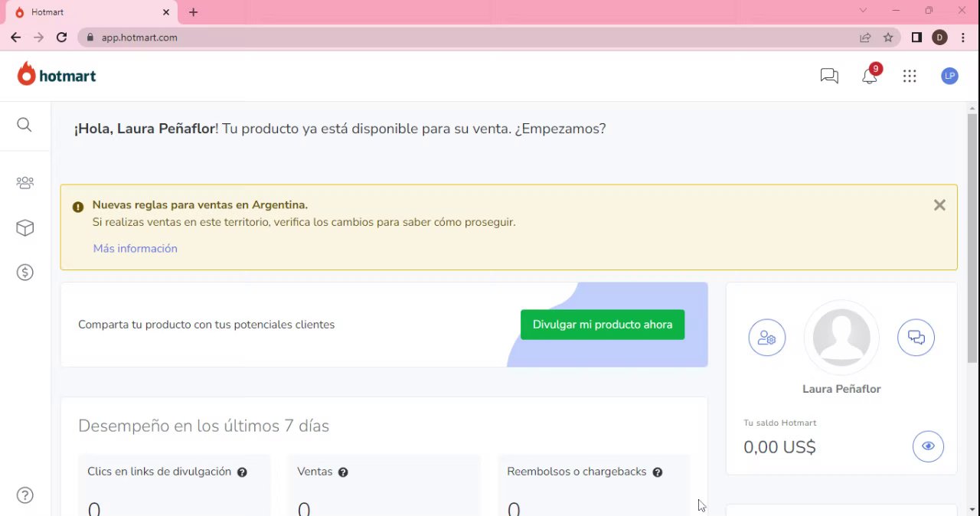Click the warning icon in yellow alert
The image size is (980, 516).
click(78, 207)
